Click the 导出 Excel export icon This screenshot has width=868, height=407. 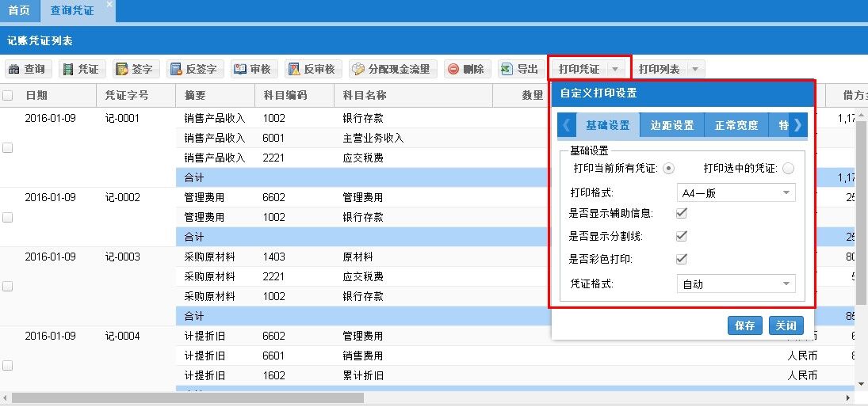coord(507,70)
